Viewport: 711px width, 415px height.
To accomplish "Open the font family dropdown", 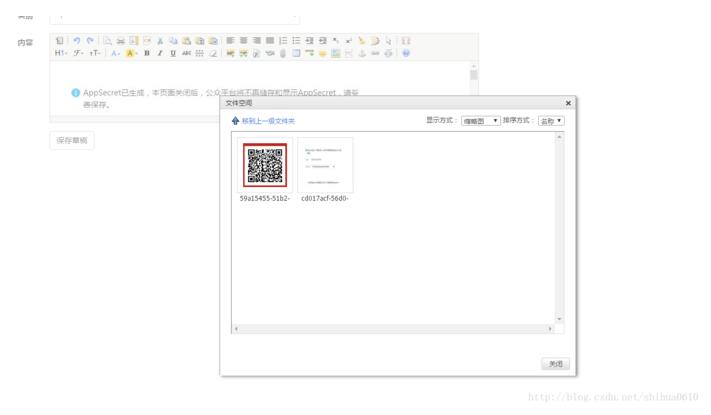I will click(x=78, y=53).
